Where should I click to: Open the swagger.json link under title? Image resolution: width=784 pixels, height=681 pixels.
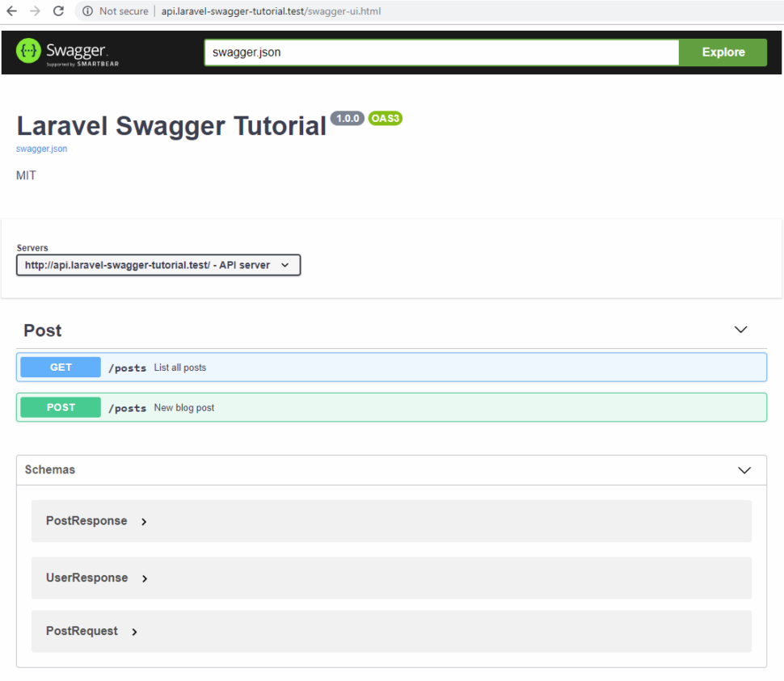coord(41,149)
